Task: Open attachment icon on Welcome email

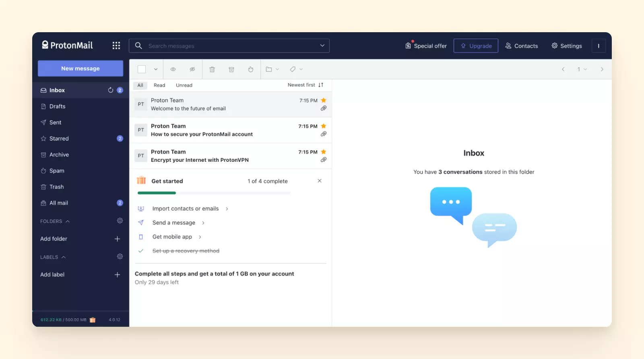Action: [x=324, y=108]
